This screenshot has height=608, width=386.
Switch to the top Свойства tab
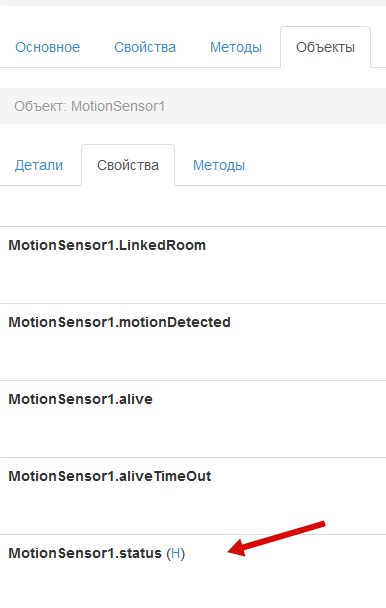[x=145, y=47]
